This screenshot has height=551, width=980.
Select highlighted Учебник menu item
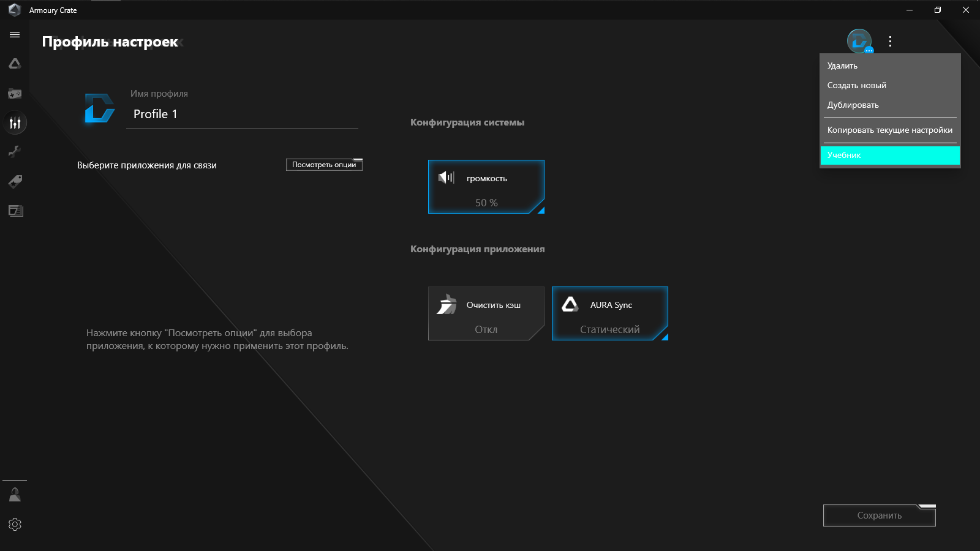tap(890, 155)
